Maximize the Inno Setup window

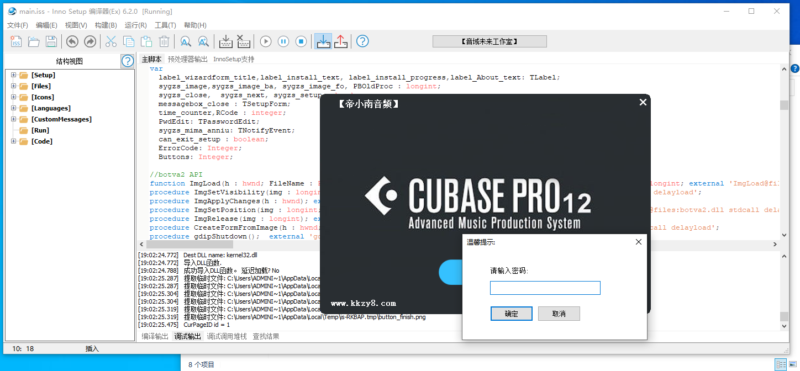(751, 11)
